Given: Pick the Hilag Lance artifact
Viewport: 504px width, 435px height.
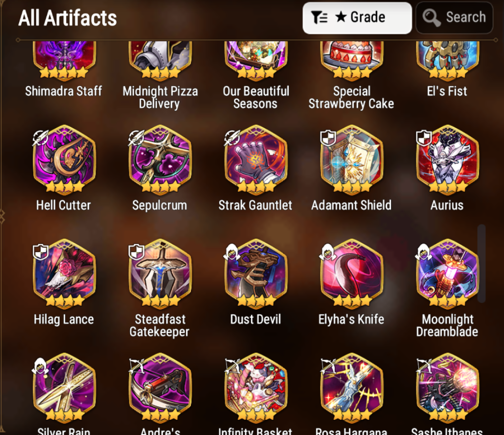Looking at the screenshot, I should pyautogui.click(x=64, y=274).
